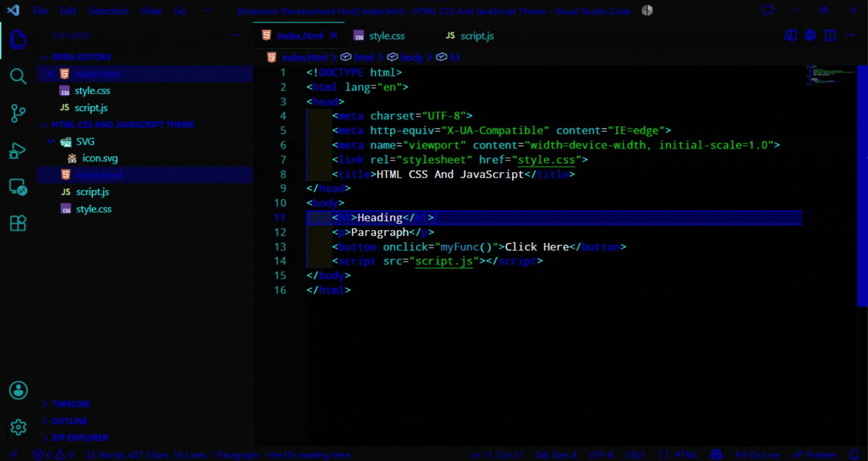Click the VS Code logo icon
Viewport: 868px width, 461px height.
point(13,11)
